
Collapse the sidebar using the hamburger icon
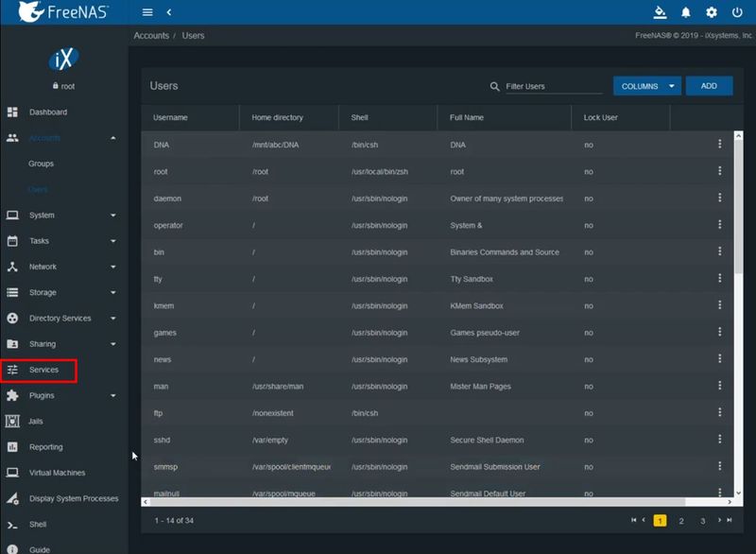tap(147, 12)
